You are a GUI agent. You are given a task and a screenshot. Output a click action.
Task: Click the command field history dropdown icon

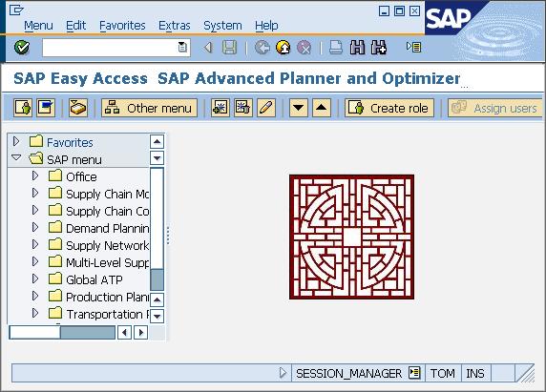(x=182, y=47)
